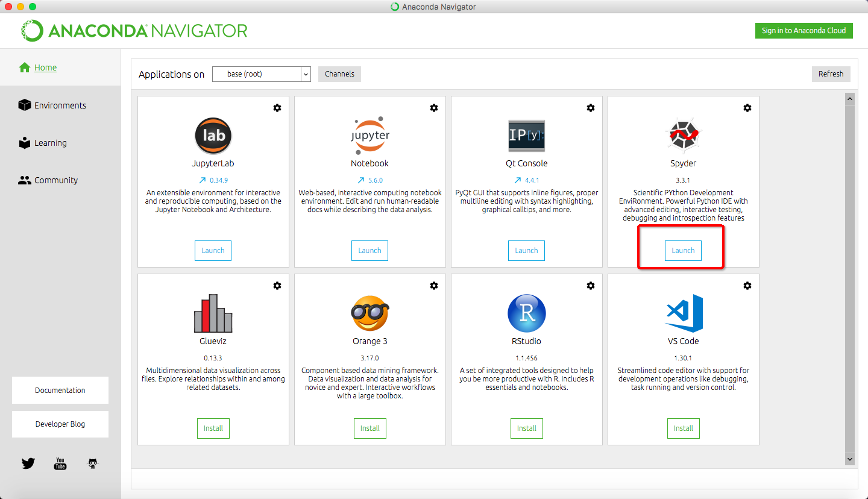Open Glueviz tile gear menu
This screenshot has height=499, width=868.
(277, 286)
